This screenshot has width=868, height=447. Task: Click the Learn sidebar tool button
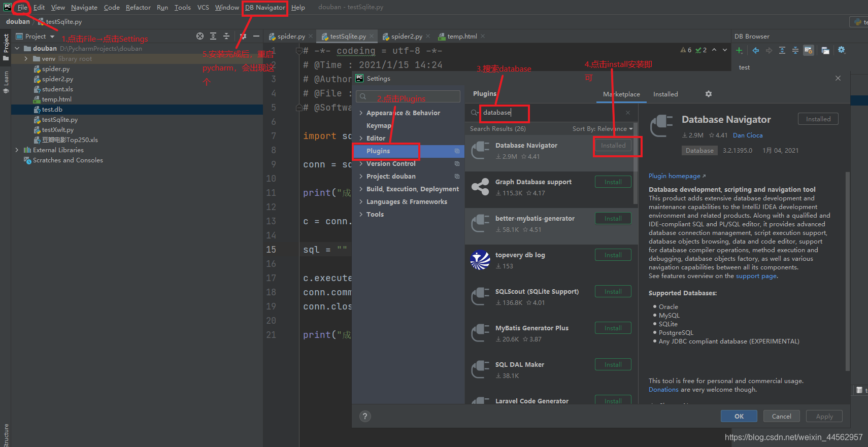point(6,82)
